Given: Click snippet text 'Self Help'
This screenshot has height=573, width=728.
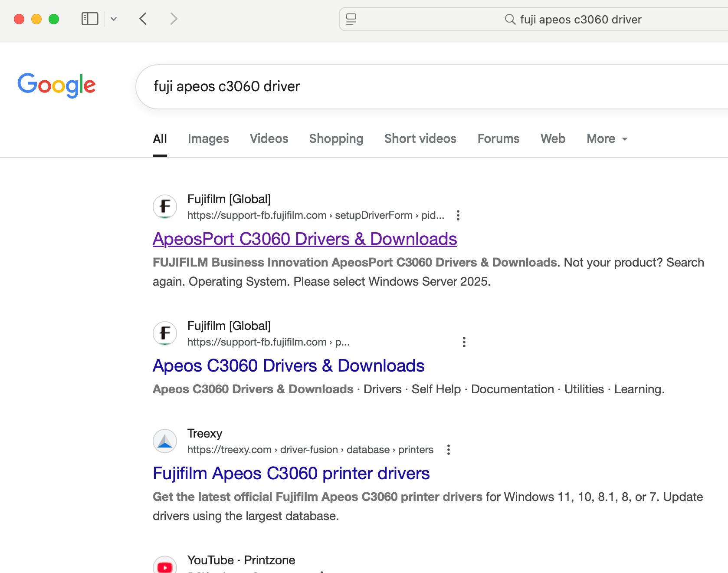Looking at the screenshot, I should 436,389.
